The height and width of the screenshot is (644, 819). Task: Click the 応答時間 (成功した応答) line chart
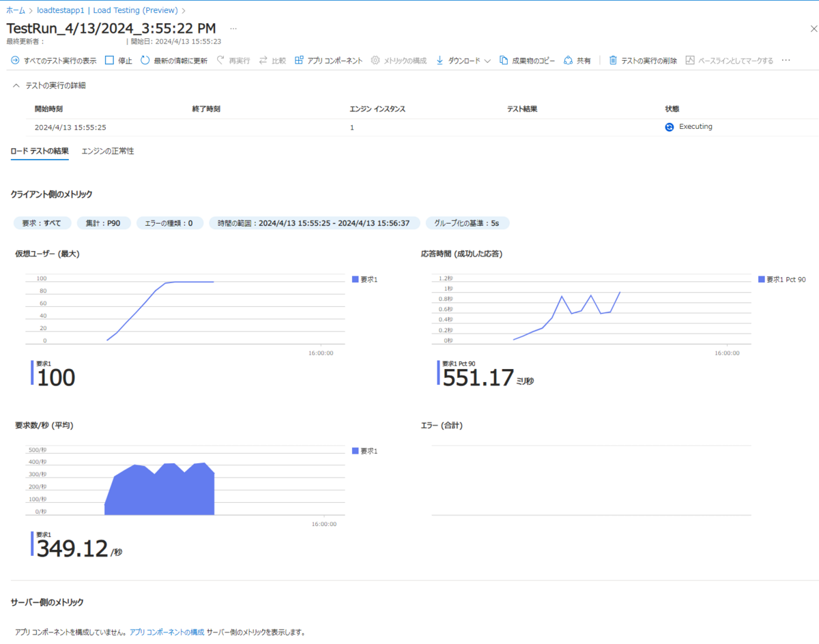(591, 310)
